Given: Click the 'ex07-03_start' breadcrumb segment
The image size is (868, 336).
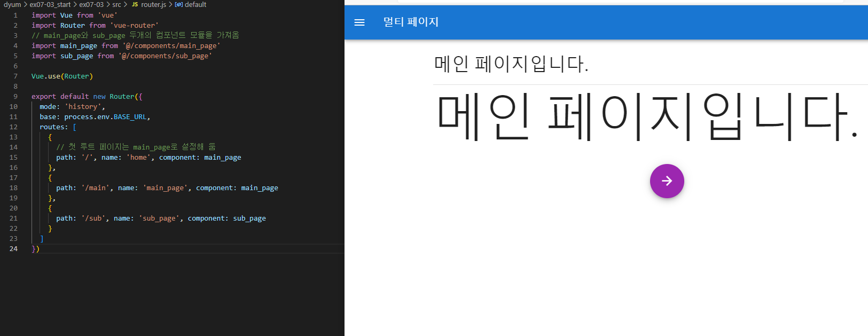Looking at the screenshot, I should click(50, 4).
